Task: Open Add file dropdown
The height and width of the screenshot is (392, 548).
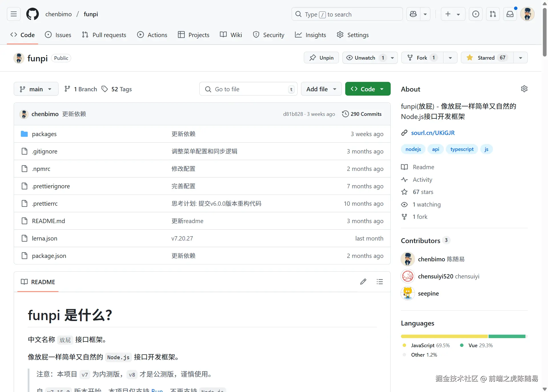Action: tap(321, 89)
